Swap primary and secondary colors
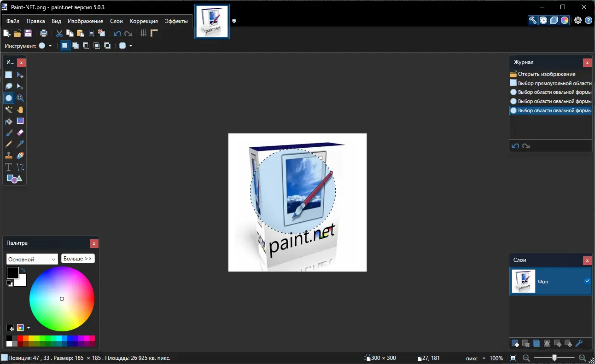Viewport: 595px width, 364px height. pyautogui.click(x=23, y=270)
